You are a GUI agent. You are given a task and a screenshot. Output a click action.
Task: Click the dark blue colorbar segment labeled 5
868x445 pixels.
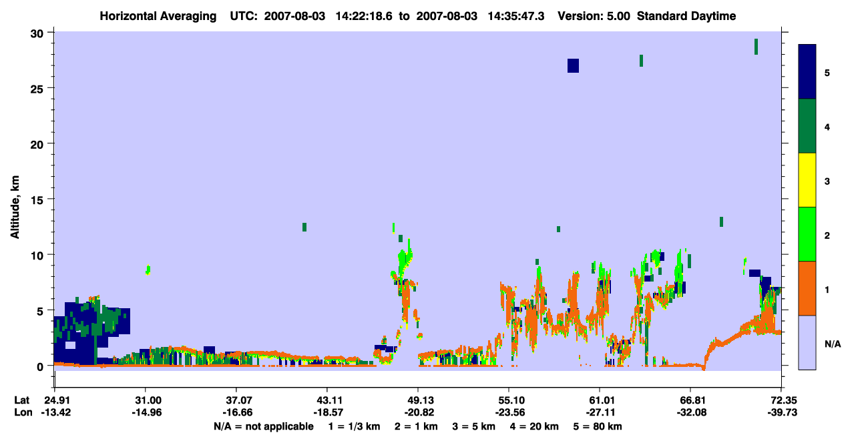[x=807, y=72]
